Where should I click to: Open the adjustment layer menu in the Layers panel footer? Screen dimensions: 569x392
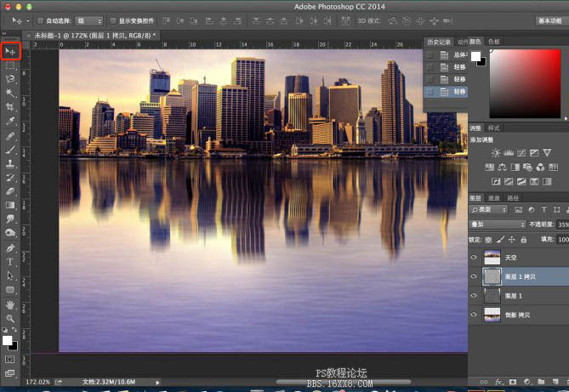[527, 382]
